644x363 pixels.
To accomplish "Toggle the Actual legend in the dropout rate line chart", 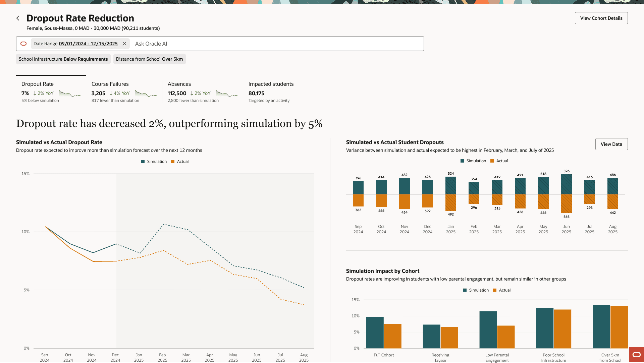I will pos(180,162).
